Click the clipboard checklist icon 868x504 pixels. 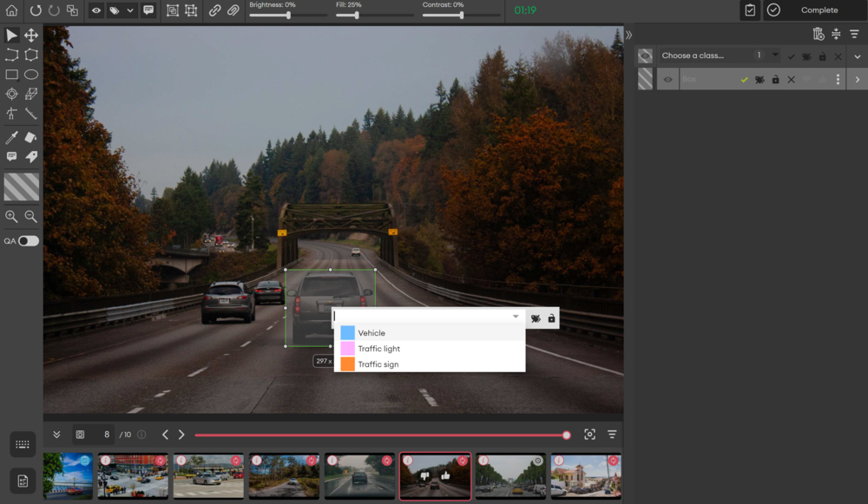(750, 10)
